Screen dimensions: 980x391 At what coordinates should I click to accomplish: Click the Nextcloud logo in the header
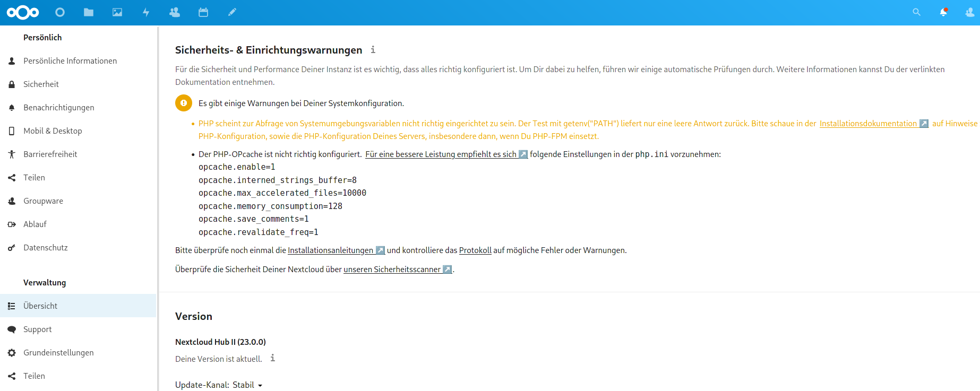pos(23,12)
